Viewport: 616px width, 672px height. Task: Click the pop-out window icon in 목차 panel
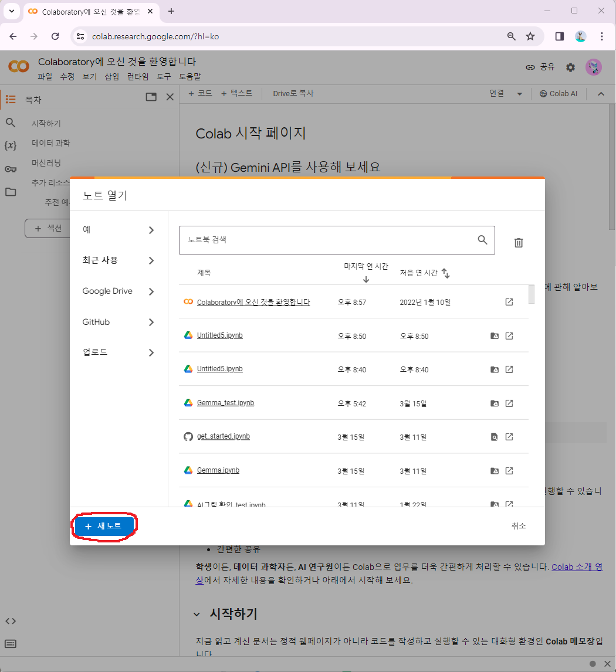point(151,97)
